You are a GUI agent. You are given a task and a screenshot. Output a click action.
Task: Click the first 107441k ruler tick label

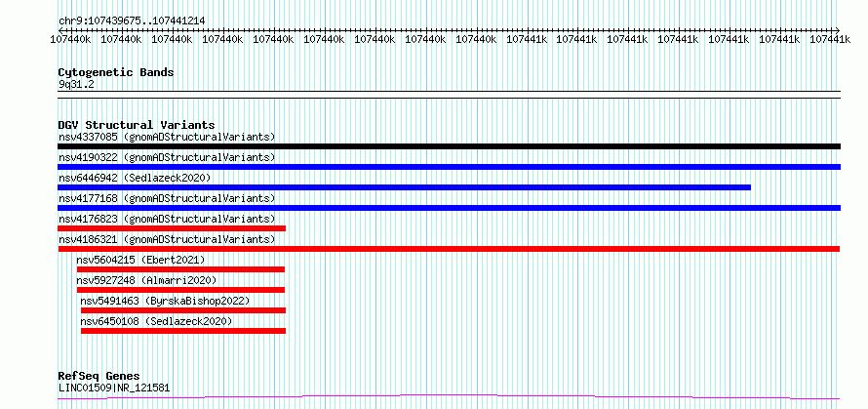[x=527, y=39]
